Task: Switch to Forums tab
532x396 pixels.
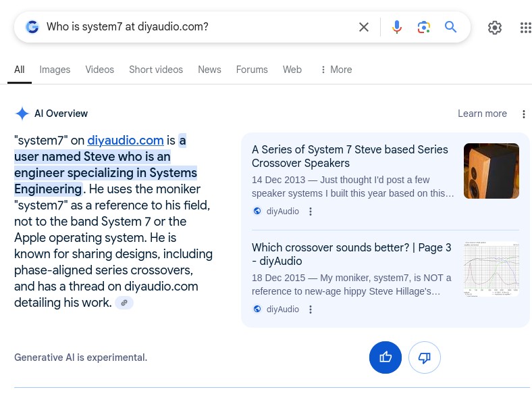Action: coord(252,70)
